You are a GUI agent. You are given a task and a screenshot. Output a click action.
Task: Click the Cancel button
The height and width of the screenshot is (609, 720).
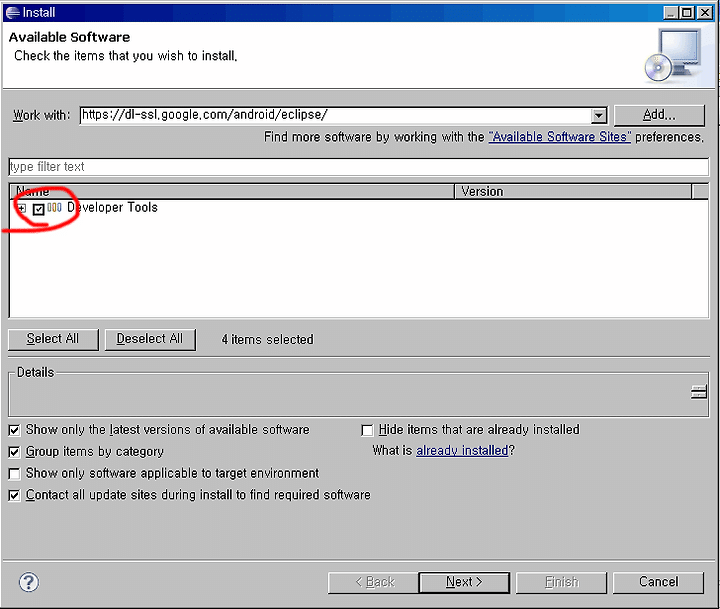(x=658, y=582)
